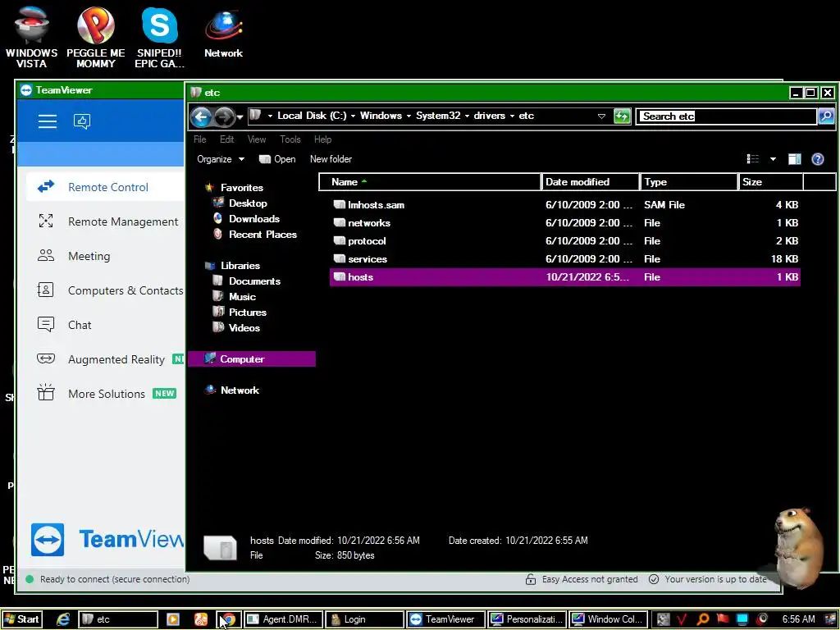Click Local Disk (C:) breadcrumb
Screen dimensions: 840x630
click(x=312, y=116)
